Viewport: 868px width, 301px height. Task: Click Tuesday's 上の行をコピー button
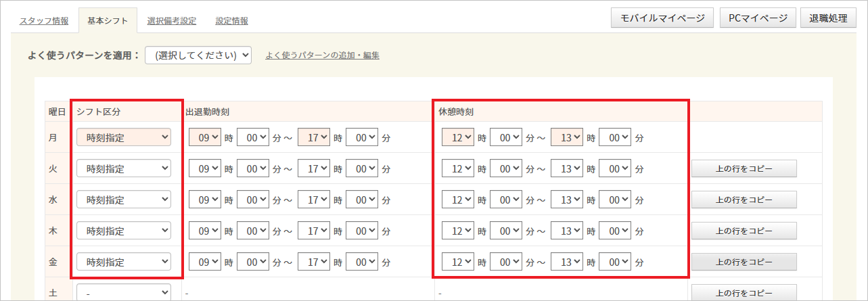point(744,168)
